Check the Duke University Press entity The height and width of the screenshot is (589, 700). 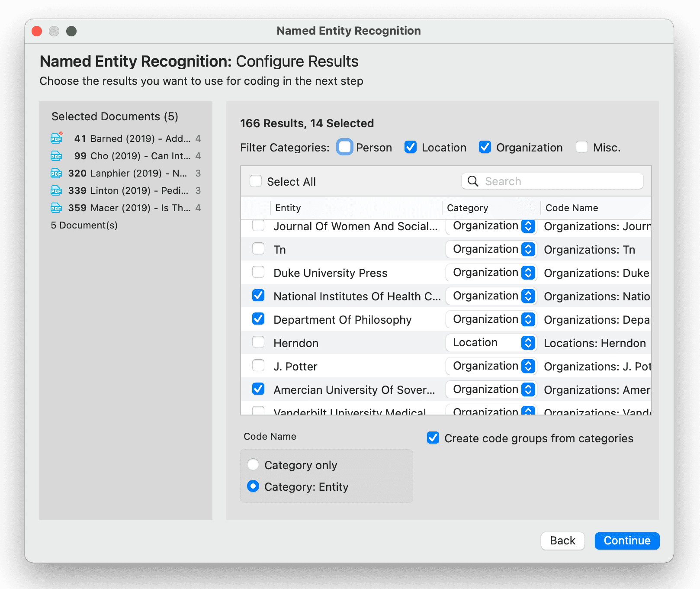pos(258,272)
